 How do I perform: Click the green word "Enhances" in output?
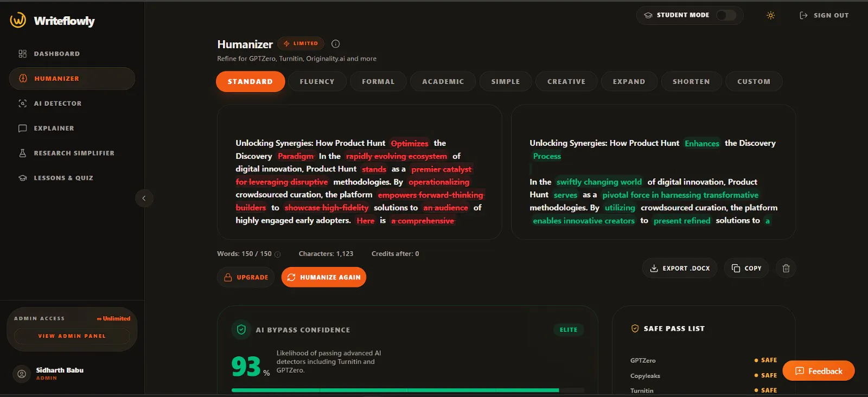click(x=702, y=143)
